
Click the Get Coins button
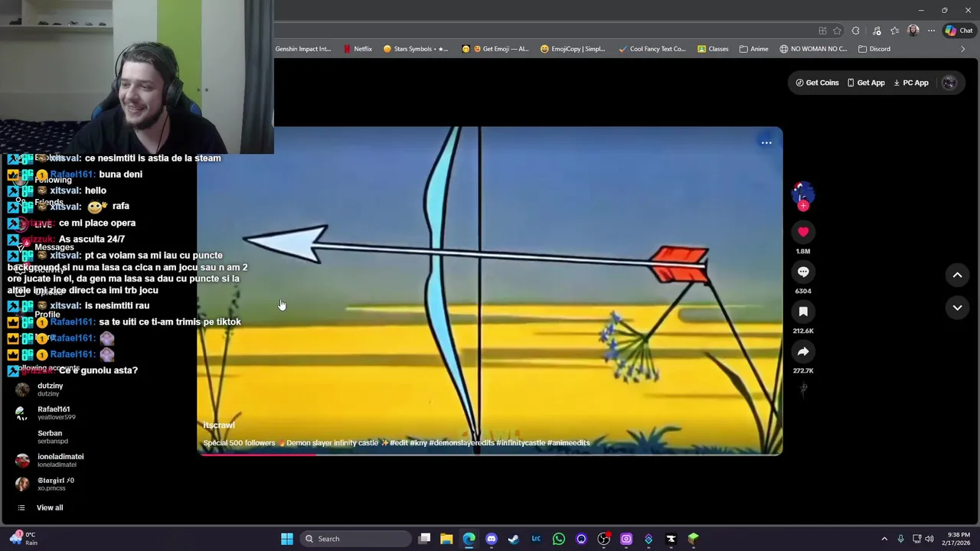tap(817, 83)
